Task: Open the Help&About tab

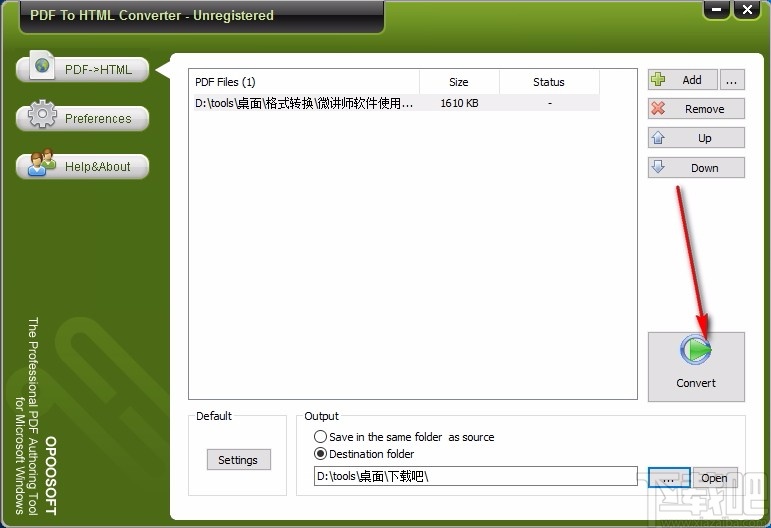Action: (83, 166)
